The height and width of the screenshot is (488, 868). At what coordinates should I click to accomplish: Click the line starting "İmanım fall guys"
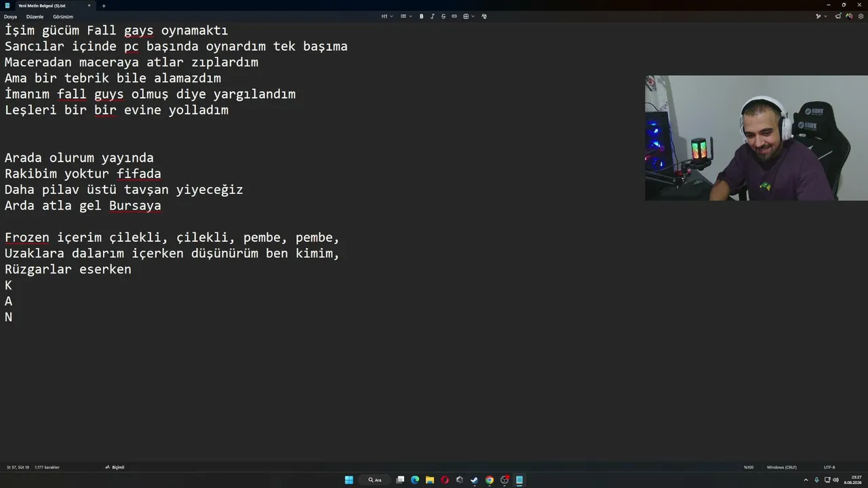[x=151, y=94]
